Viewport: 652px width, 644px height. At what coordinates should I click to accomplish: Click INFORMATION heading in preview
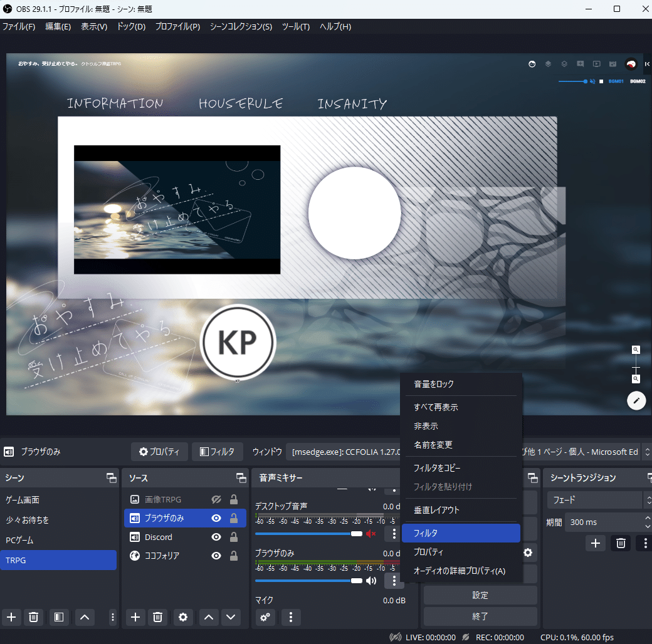[x=115, y=103]
